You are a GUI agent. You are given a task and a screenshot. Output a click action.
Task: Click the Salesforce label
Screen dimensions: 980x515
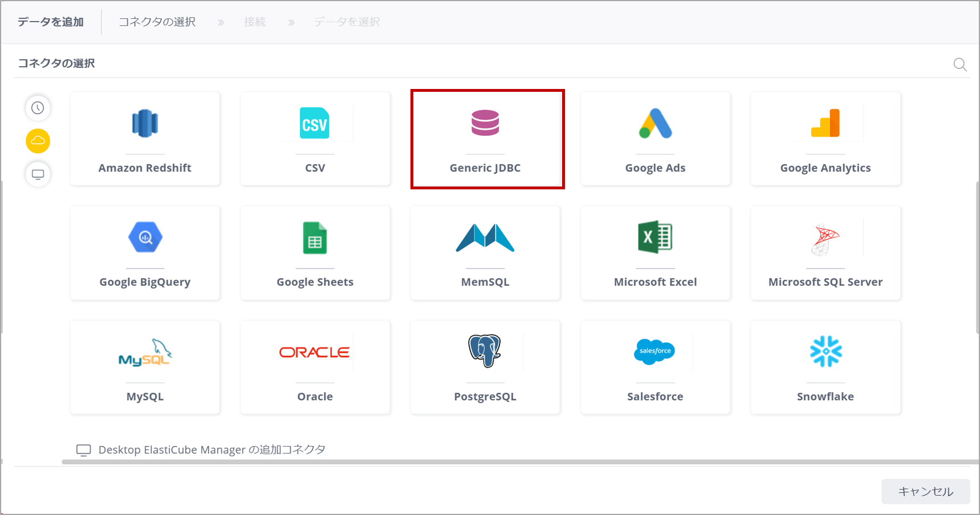[x=655, y=396]
